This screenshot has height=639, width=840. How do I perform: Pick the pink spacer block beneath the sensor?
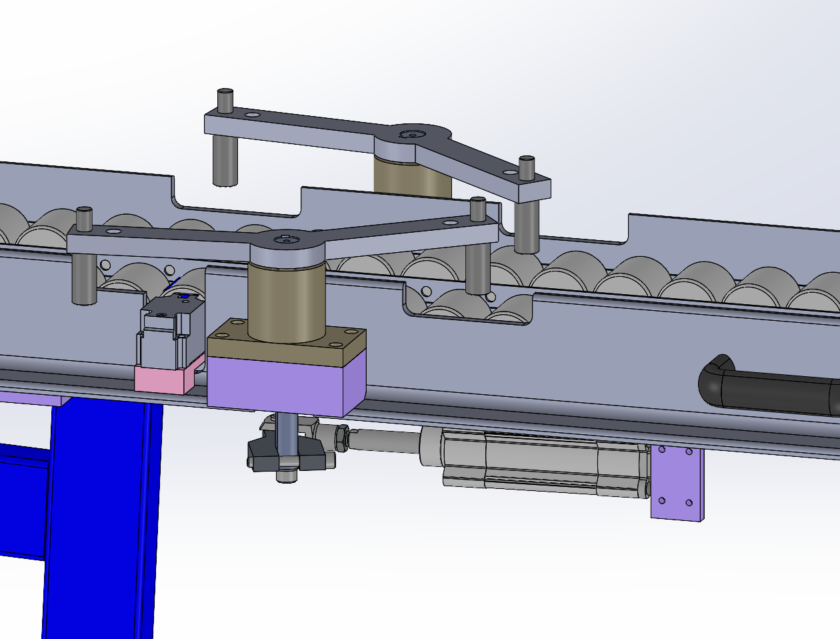coord(165,378)
